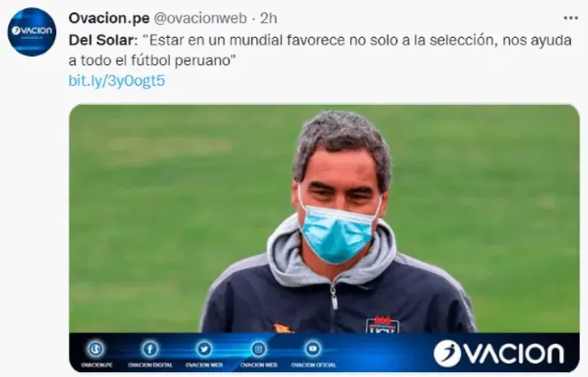The height and width of the screenshot is (377, 588).
Task: Open the photo of the masked coach
Action: click(324, 219)
